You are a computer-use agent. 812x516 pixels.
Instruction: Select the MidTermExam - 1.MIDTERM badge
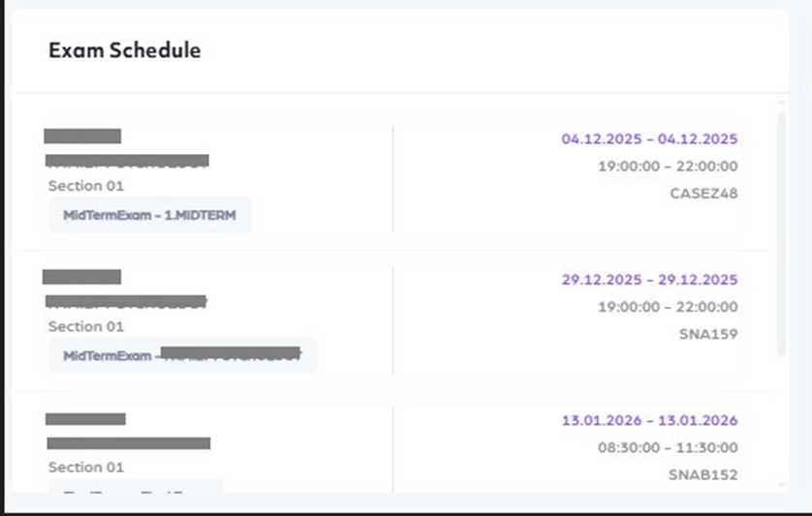149,214
